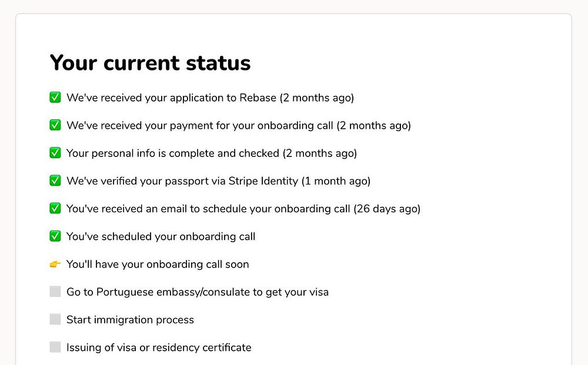
Task: Click the Stripe Identity passport verification text
Action: pos(218,181)
